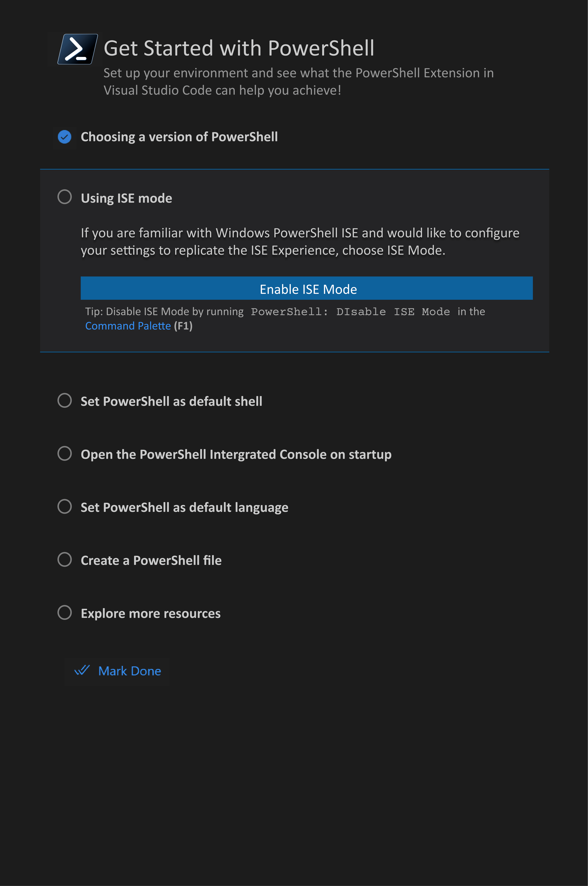Collapse the Using ISE mode heading
Image resolution: width=588 pixels, height=886 pixels.
[x=126, y=198]
